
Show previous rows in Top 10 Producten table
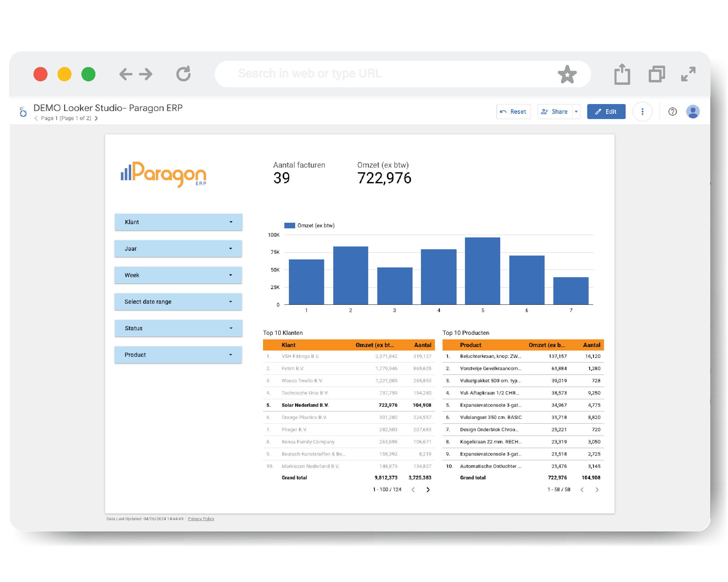[582, 489]
